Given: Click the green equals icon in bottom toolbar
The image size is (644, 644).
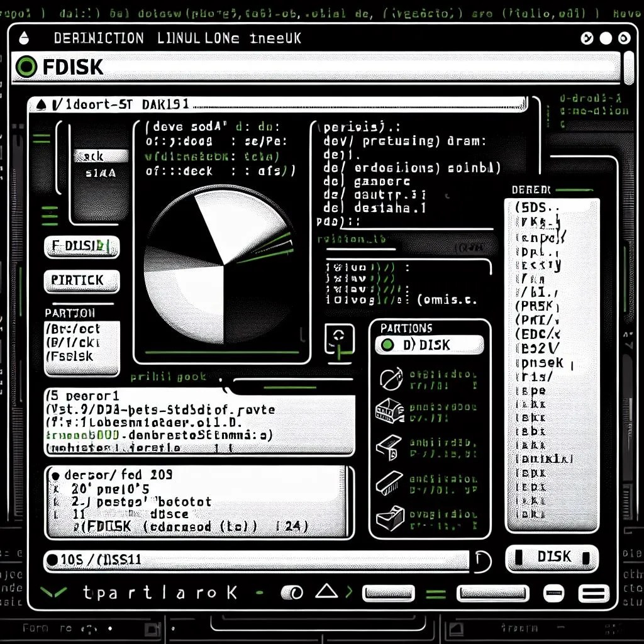Looking at the screenshot, I should 436,594.
